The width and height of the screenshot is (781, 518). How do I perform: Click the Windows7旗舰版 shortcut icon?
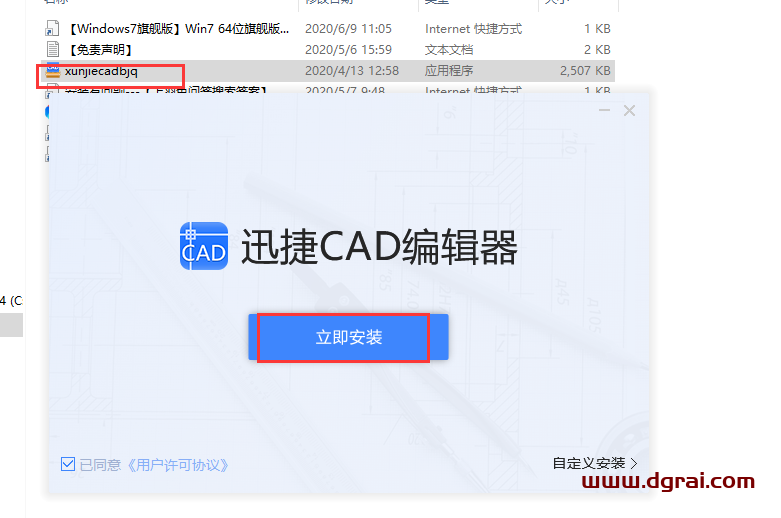(52, 28)
